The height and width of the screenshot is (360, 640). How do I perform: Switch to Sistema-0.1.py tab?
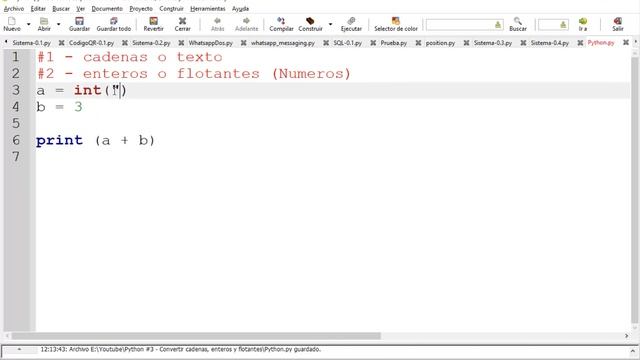point(31,43)
